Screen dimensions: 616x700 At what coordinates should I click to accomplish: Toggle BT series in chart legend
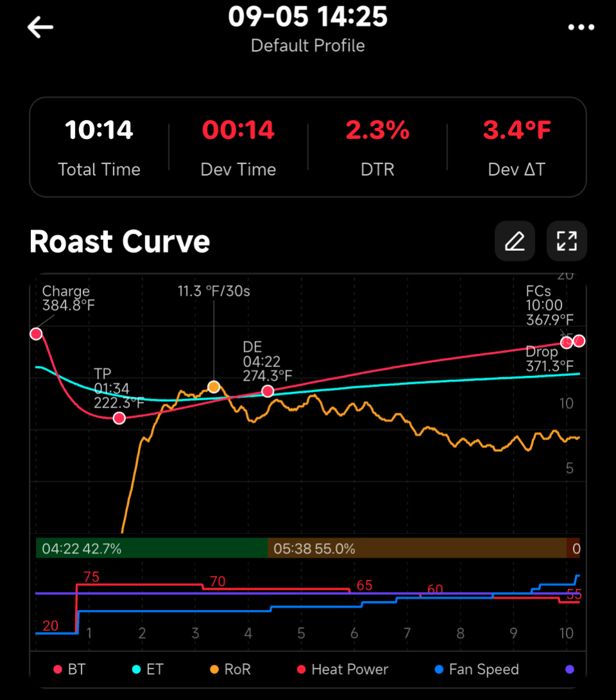pos(69,669)
